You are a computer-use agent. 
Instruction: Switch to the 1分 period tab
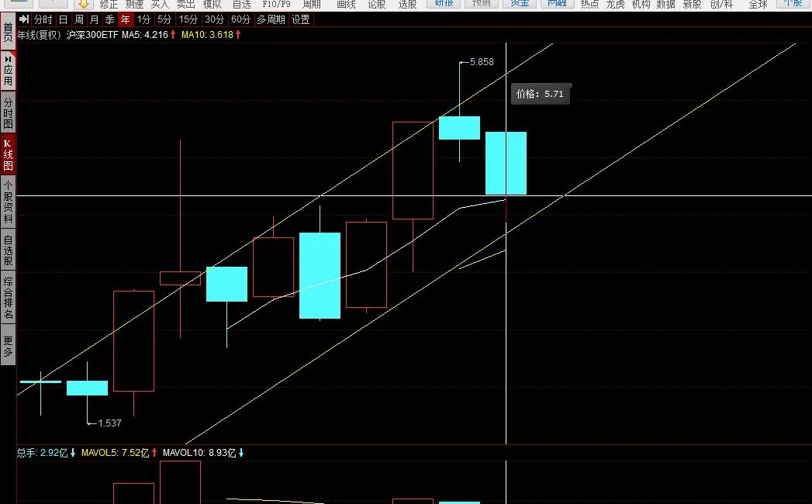tap(143, 19)
